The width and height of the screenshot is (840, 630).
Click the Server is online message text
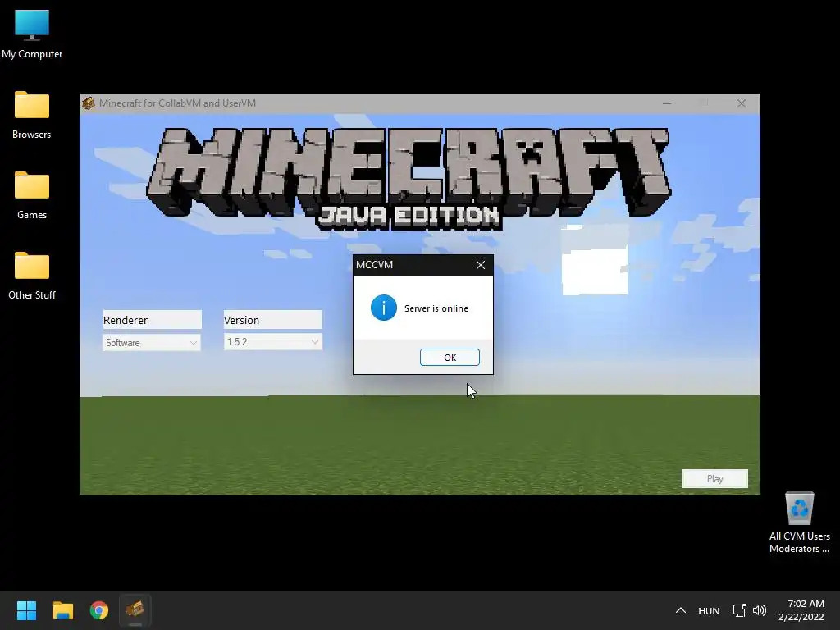click(x=436, y=308)
